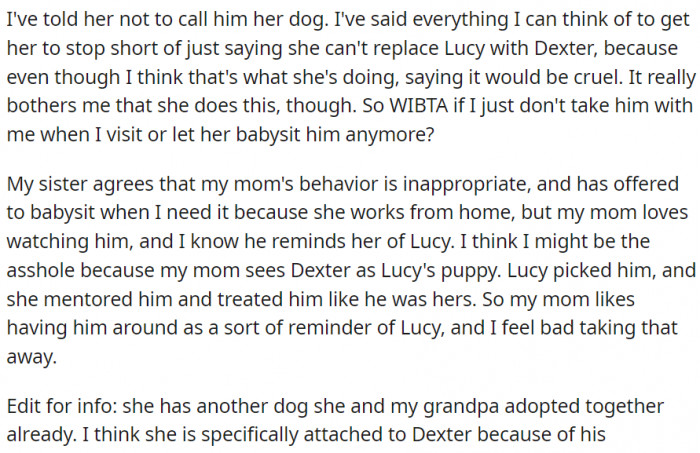Click the "Edit for info:" text
The width and height of the screenshot is (700, 453).
[62, 406]
